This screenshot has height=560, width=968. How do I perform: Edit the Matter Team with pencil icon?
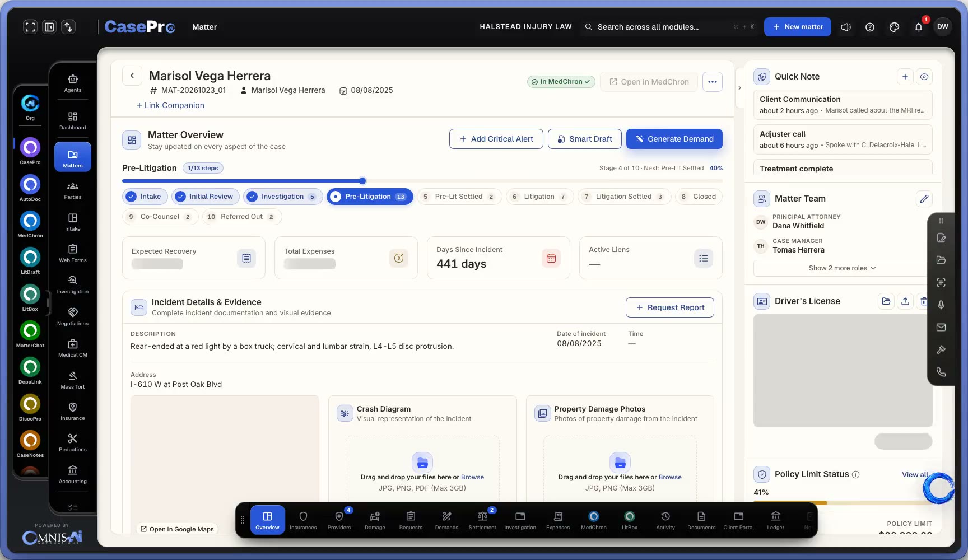coord(924,199)
